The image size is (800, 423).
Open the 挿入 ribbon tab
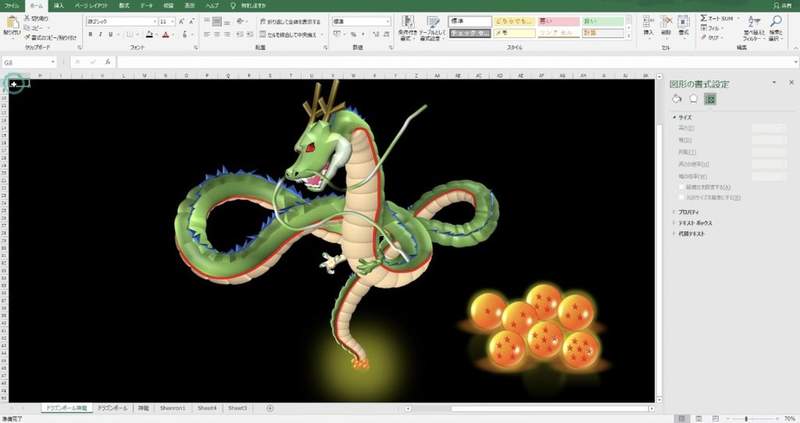pyautogui.click(x=59, y=5)
